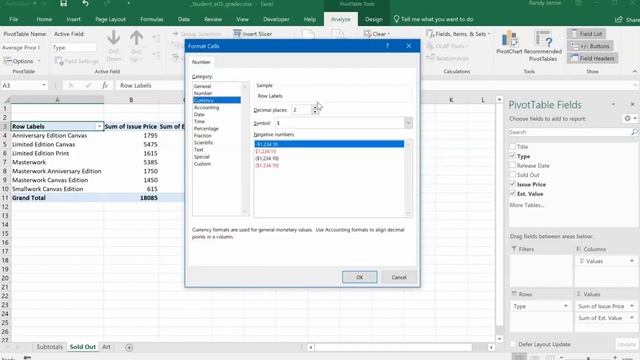Undo the last action in the title bar

85,4
